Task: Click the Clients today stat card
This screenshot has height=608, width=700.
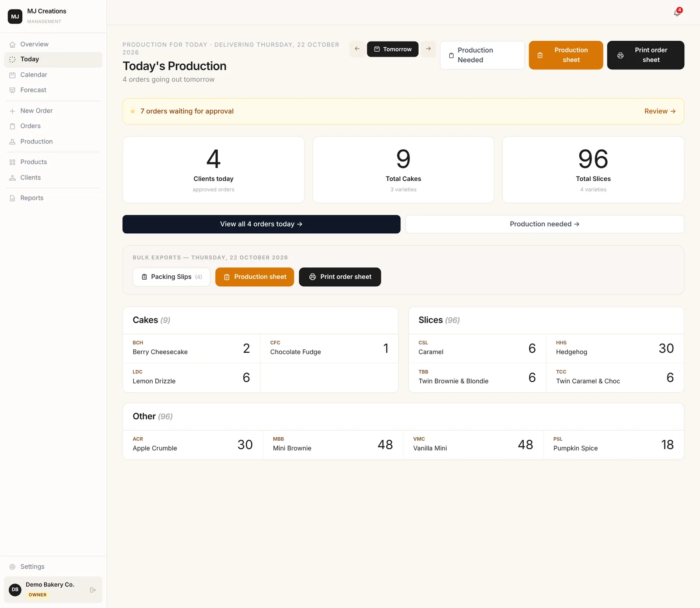Action: [213, 170]
